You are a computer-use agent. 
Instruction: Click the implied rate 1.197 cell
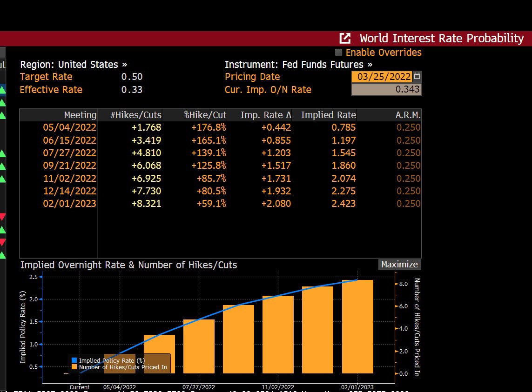click(343, 140)
